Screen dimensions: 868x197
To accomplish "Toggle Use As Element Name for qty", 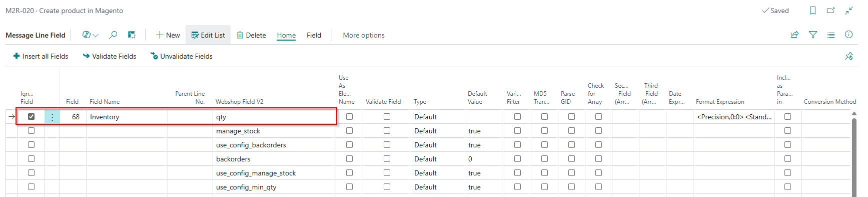I will pyautogui.click(x=349, y=117).
